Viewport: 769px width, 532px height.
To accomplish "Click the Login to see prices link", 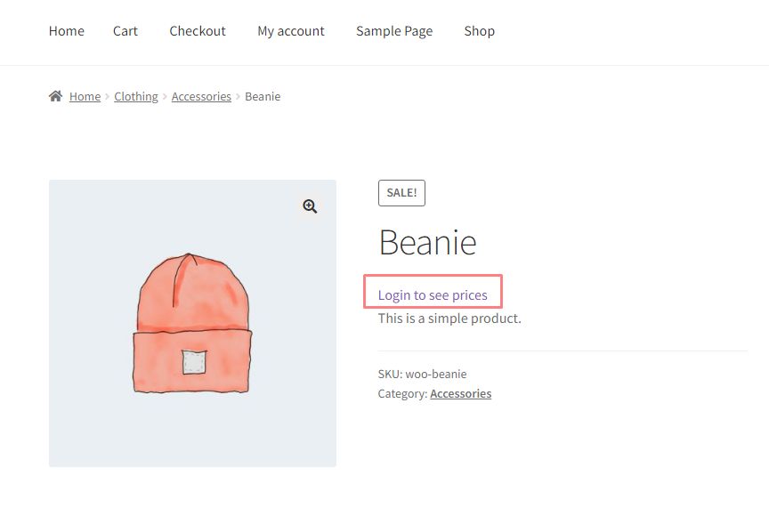I will coord(433,294).
